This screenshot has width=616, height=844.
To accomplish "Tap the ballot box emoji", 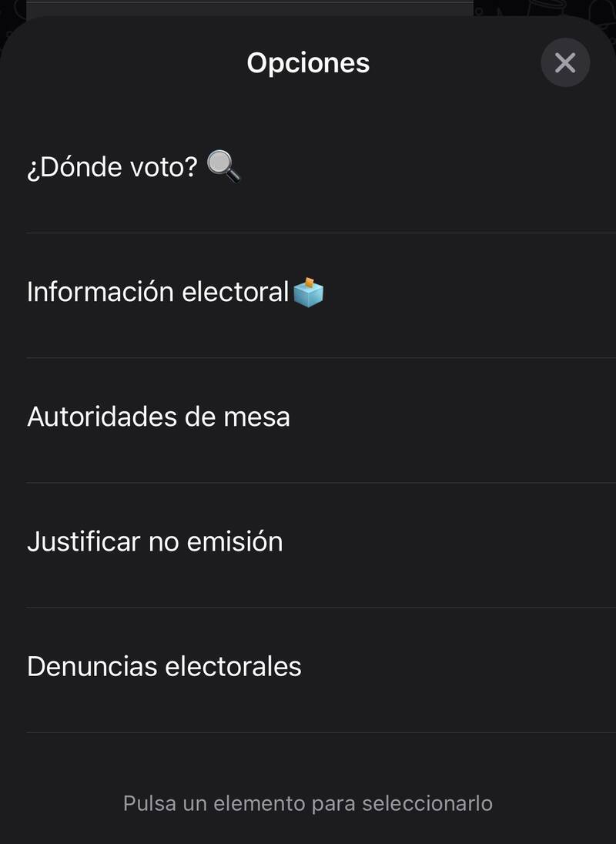I will [309, 292].
